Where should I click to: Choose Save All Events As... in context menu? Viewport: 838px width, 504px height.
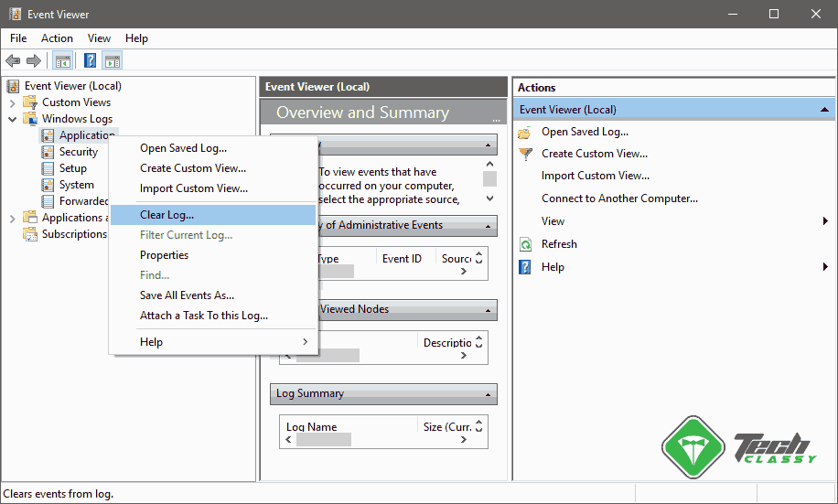pyautogui.click(x=213, y=295)
